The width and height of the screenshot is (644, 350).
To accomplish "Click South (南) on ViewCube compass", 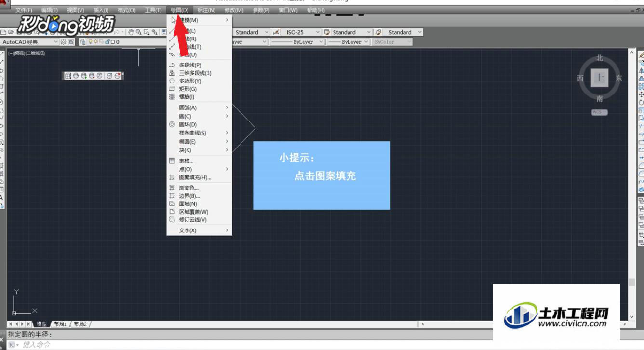I will coord(599,99).
